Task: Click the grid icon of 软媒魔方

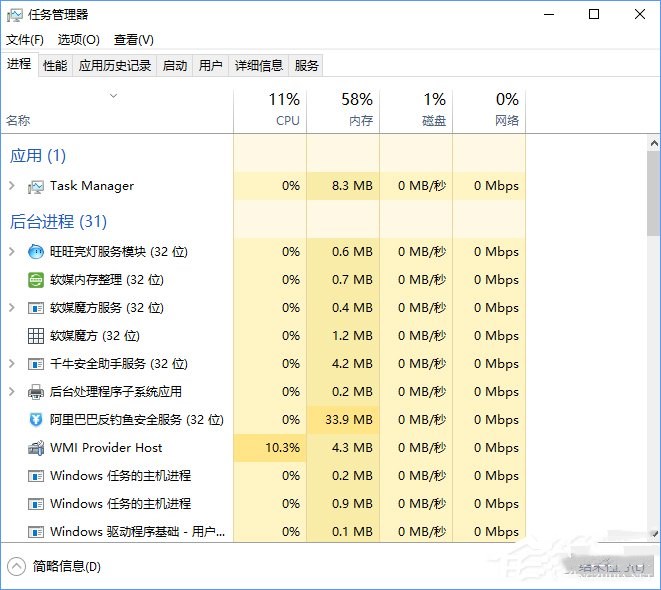Action: coord(36,336)
